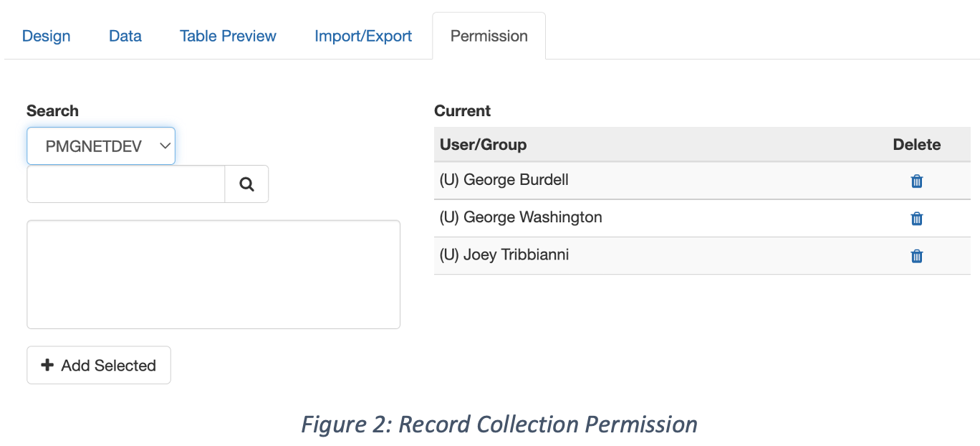Screen dimensions: 980x446
Task: Open the Data tab
Action: pyautogui.click(x=125, y=36)
